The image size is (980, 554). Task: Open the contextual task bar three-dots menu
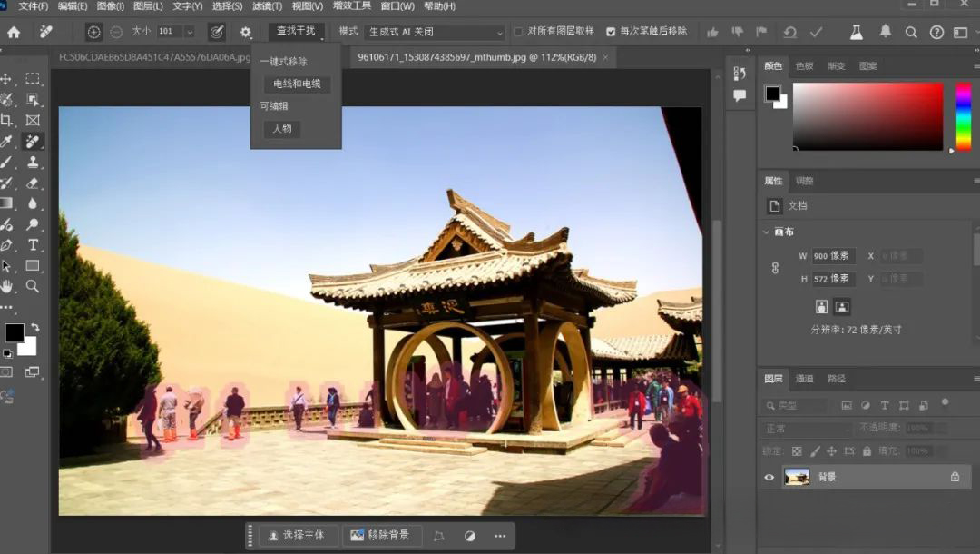point(500,536)
